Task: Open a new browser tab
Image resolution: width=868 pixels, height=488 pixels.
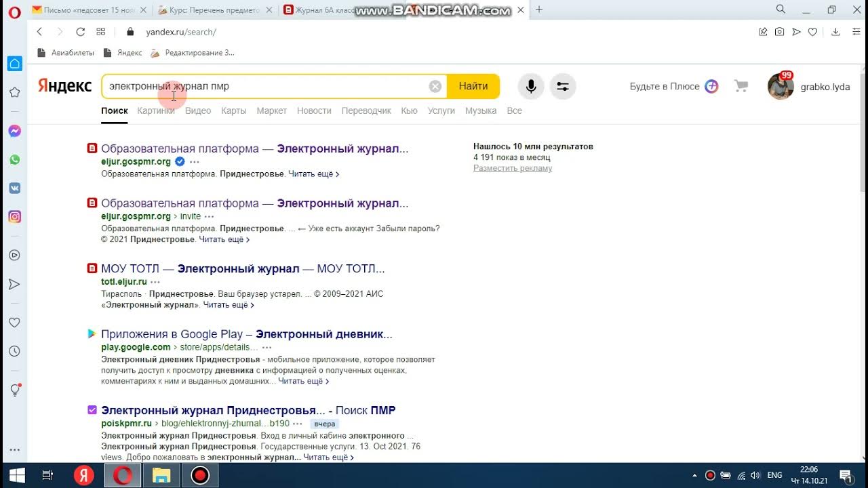Action: pyautogui.click(x=539, y=9)
